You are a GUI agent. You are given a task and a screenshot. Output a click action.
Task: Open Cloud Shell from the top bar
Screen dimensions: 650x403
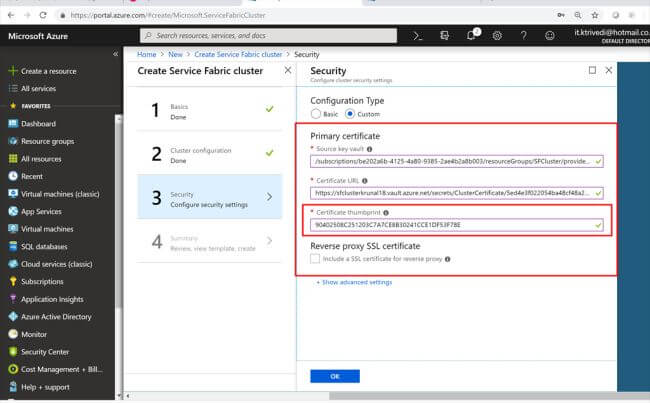tap(417, 36)
